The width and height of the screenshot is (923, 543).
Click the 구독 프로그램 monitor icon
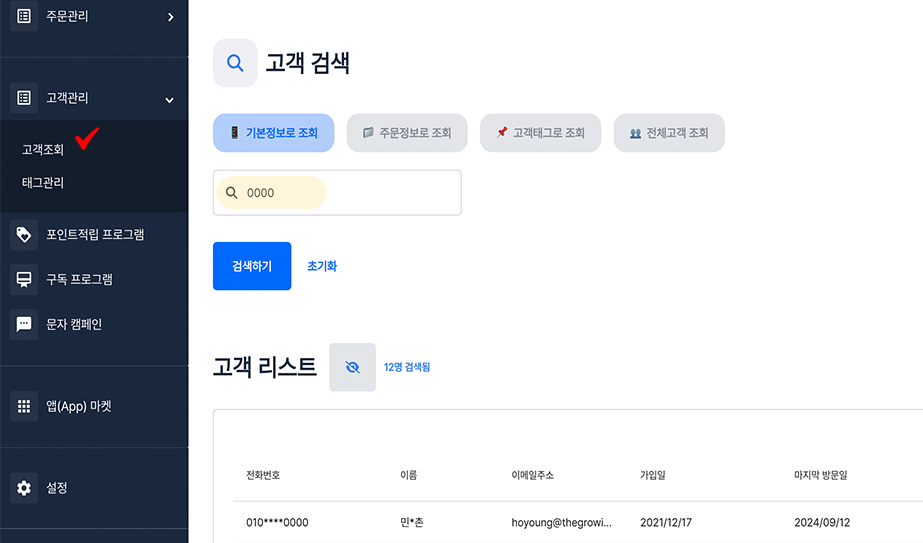tap(23, 279)
